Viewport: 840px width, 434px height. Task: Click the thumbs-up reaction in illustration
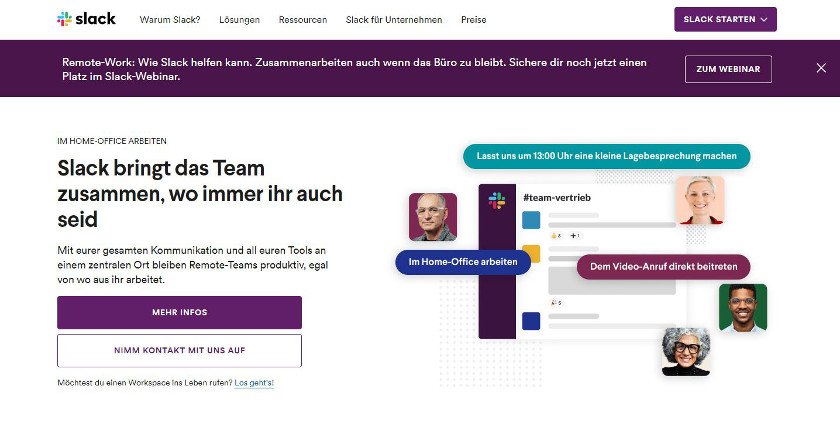[556, 235]
